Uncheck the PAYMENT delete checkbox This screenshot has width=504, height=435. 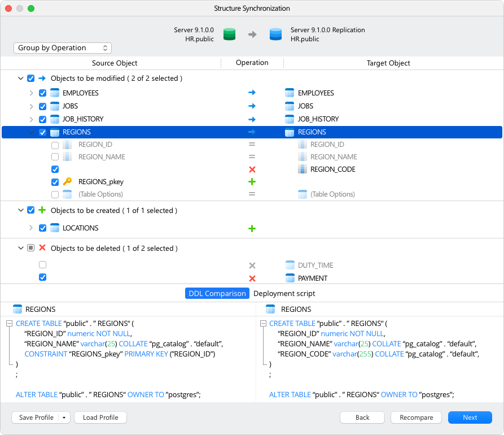click(x=42, y=277)
